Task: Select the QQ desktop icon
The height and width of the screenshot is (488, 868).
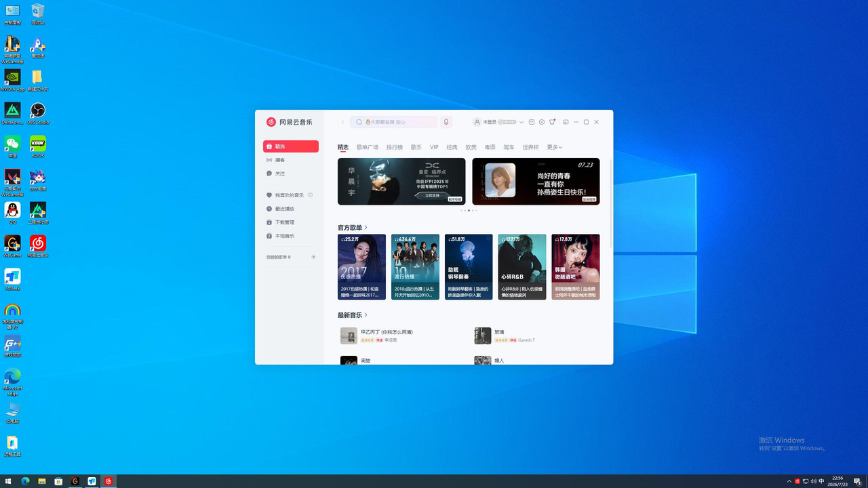Action: pos(12,213)
